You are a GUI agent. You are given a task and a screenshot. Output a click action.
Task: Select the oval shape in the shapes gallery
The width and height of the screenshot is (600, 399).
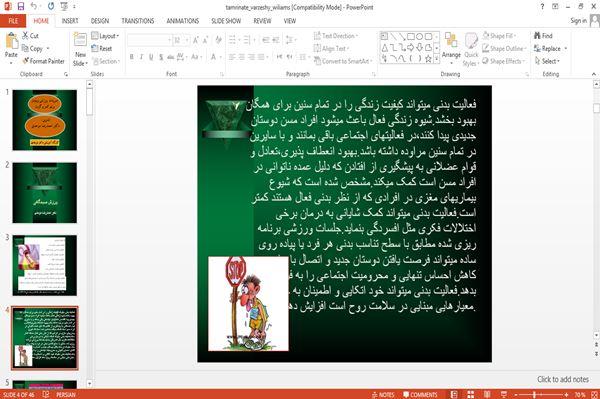tap(419, 37)
